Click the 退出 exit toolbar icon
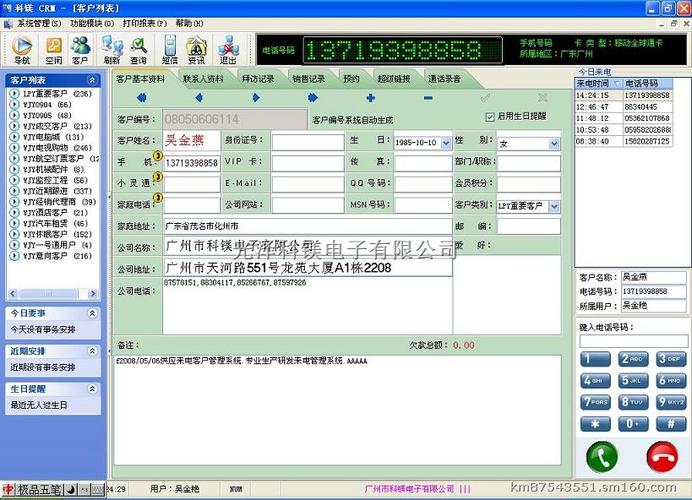This screenshot has width=692, height=500. [228, 50]
